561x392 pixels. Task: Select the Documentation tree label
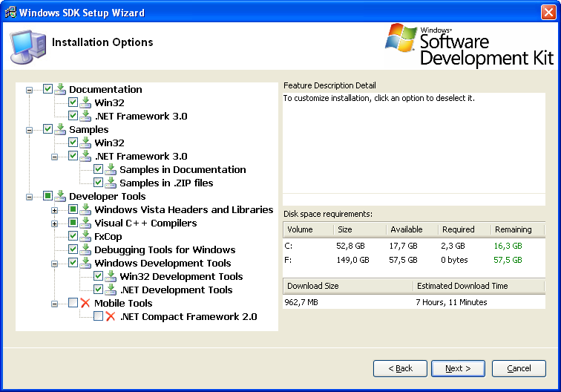tap(105, 89)
